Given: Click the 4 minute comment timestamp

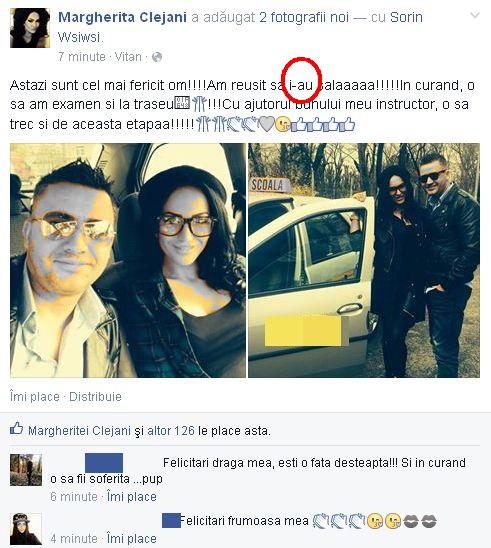Looking at the screenshot, I should (x=74, y=539).
